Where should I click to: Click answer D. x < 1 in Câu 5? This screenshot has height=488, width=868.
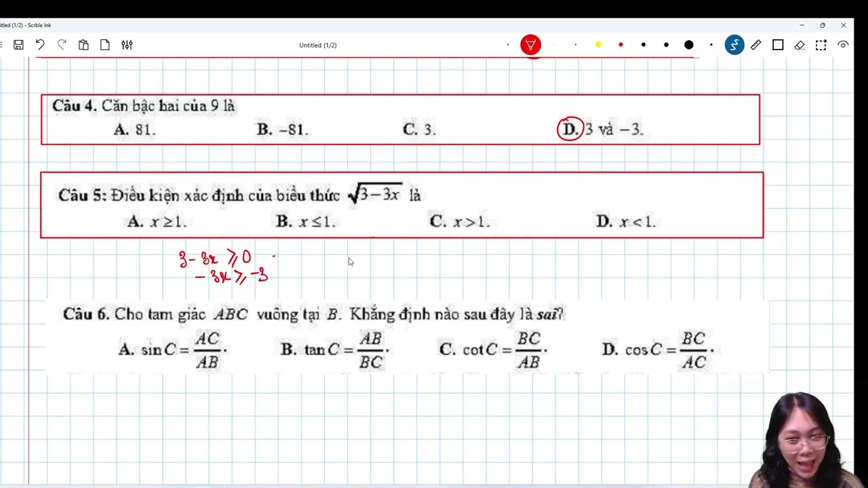(x=626, y=222)
